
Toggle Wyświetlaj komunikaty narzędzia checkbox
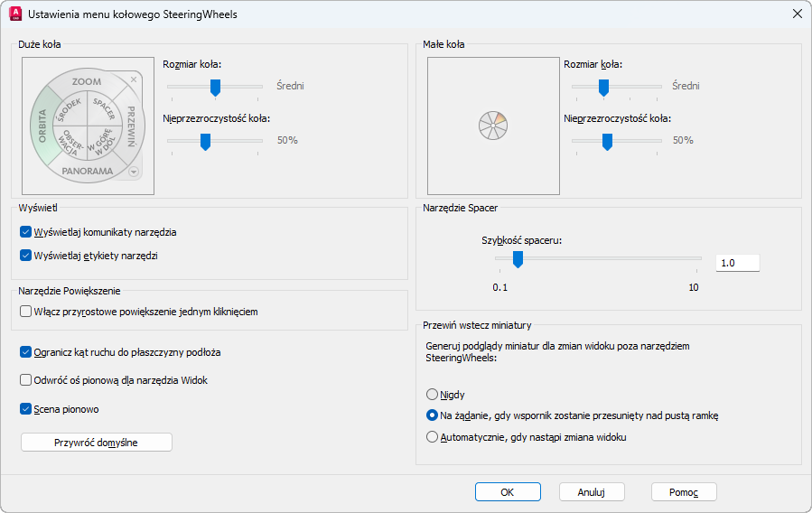[x=26, y=232]
